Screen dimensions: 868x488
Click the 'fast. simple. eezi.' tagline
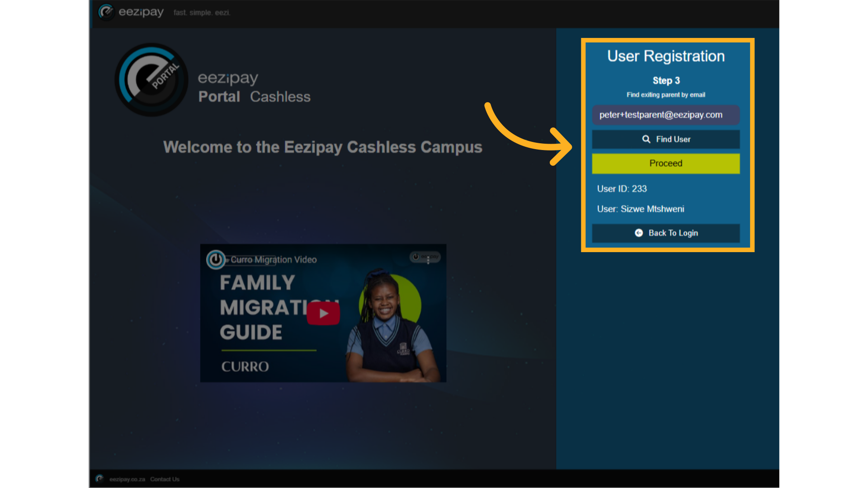[x=202, y=13]
